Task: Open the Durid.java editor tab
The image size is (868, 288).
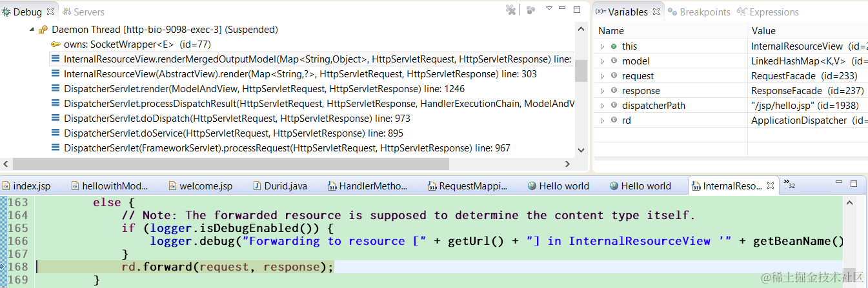Action: [x=279, y=186]
